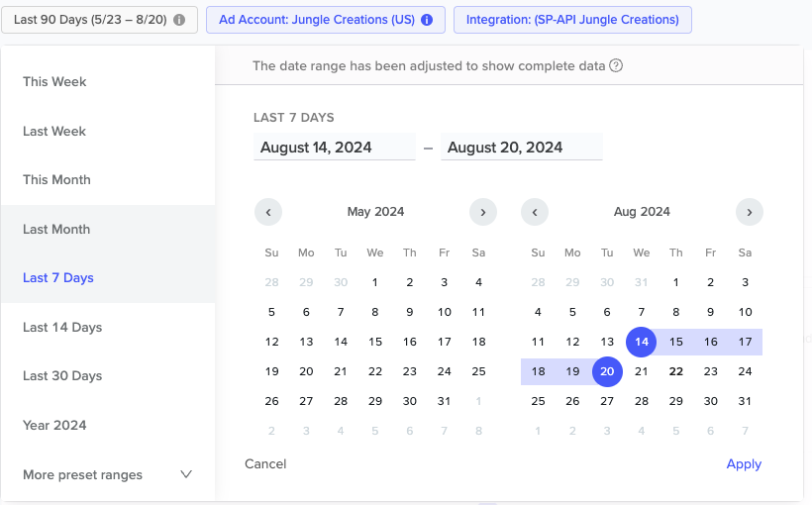Click the end date field August 20, 2024
The image size is (812, 505).
click(522, 148)
